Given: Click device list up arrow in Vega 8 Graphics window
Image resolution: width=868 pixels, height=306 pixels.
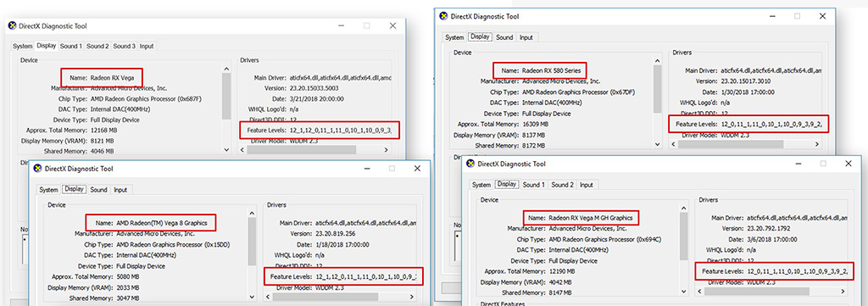Looking at the screenshot, I should (x=253, y=213).
